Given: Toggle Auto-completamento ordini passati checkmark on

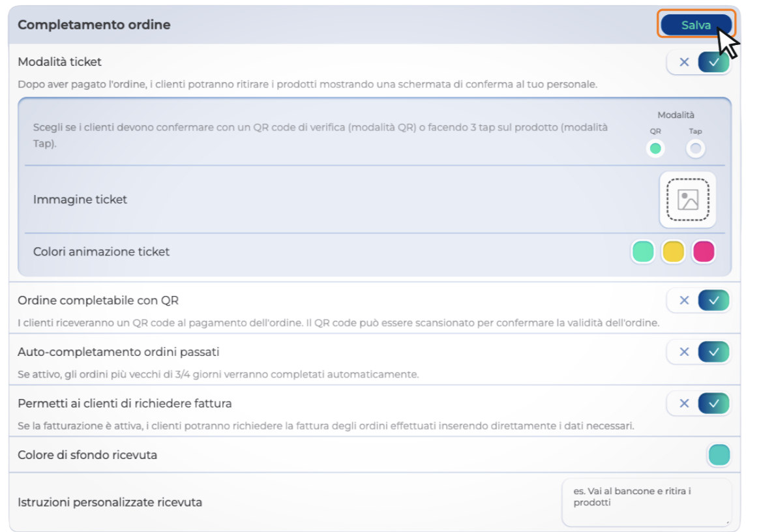Looking at the screenshot, I should point(714,352).
